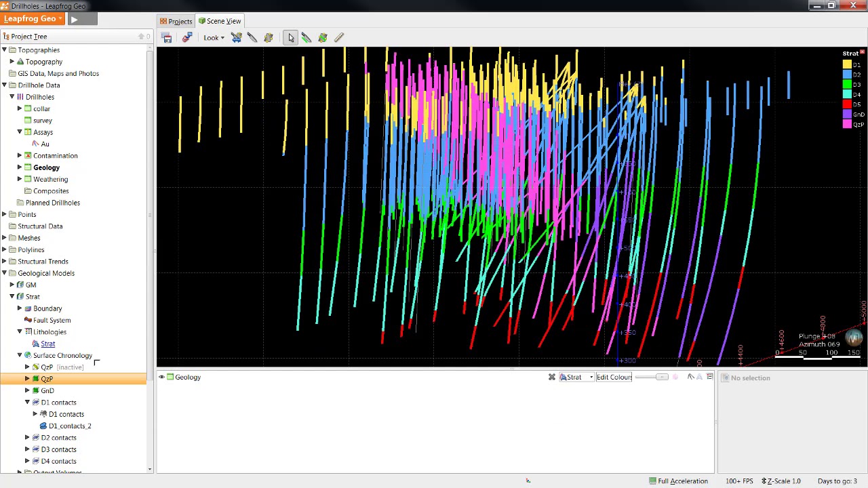
Task: Select the Structural Trends folder
Action: click(x=43, y=262)
